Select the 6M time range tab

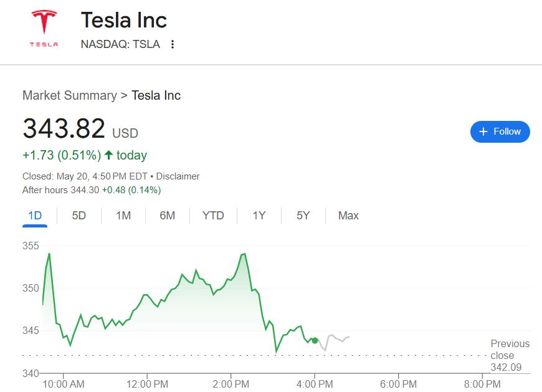pyautogui.click(x=167, y=216)
